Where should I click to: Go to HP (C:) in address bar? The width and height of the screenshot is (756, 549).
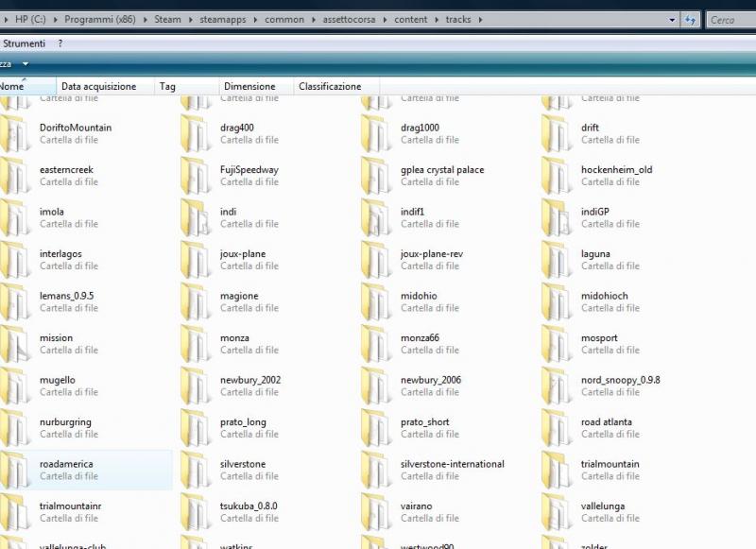pyautogui.click(x=30, y=20)
